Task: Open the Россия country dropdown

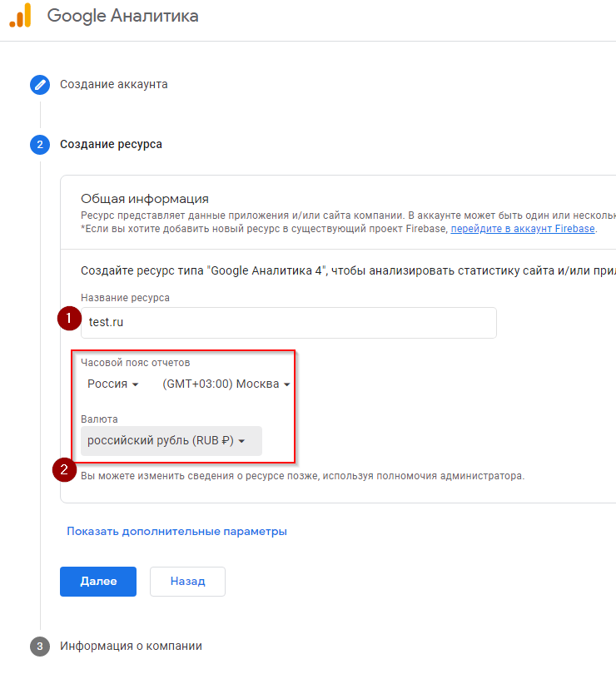Action: 112,384
